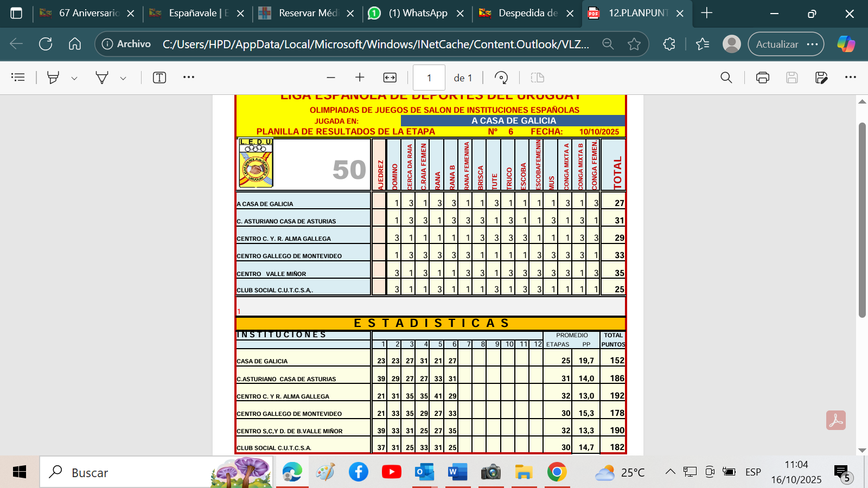Click the add text tool icon

click(159, 78)
